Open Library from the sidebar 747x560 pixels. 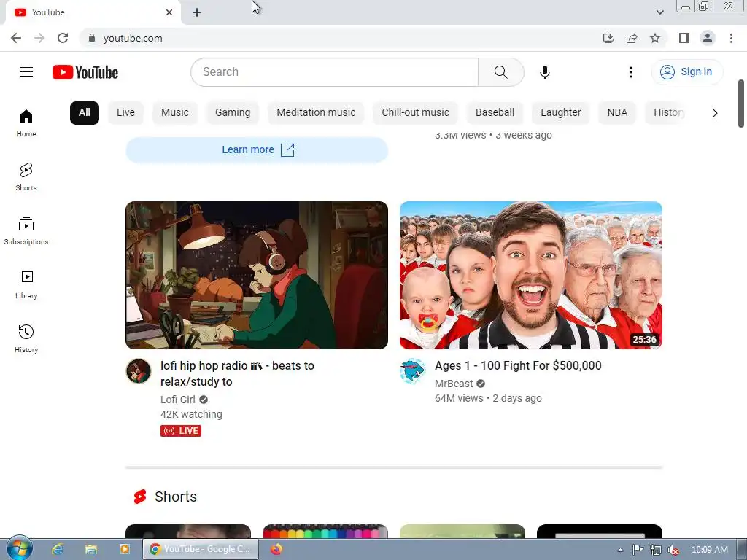coord(26,285)
